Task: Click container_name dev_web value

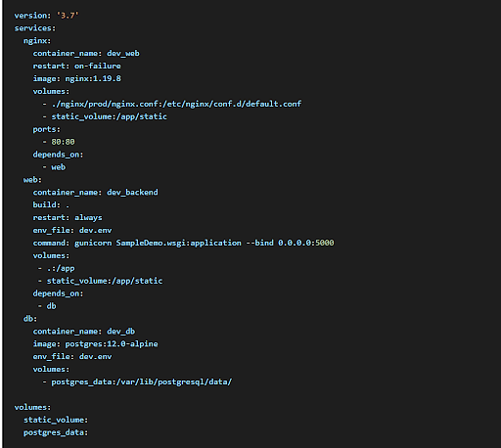Action: 123,53
